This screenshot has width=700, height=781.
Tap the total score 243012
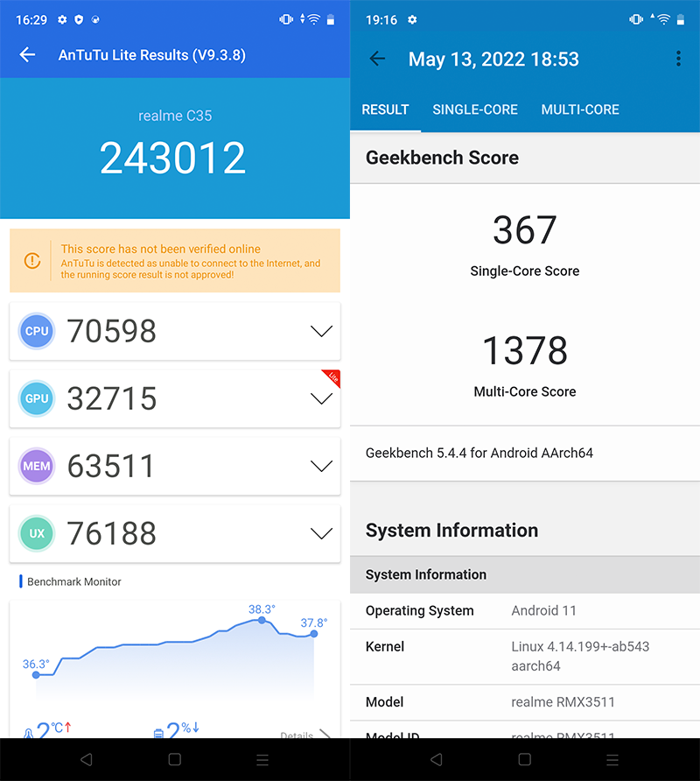pyautogui.click(x=172, y=158)
